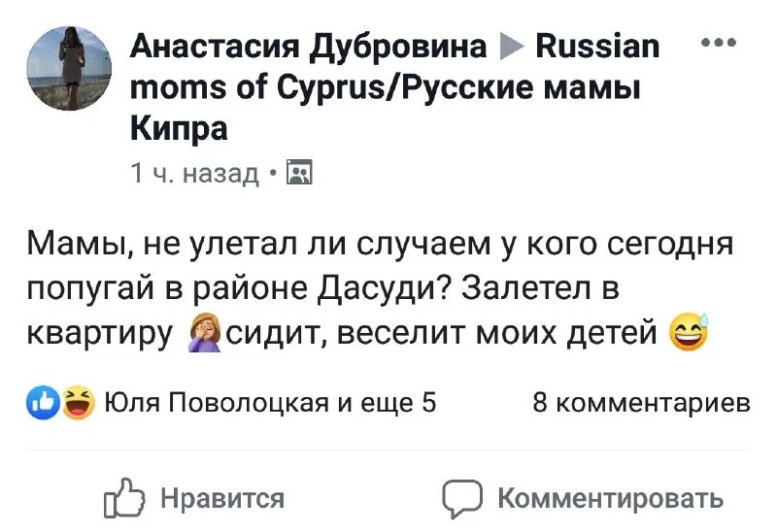Click the group audience icon beside timestamp
This screenshot has width=777, height=532.
pyautogui.click(x=302, y=173)
